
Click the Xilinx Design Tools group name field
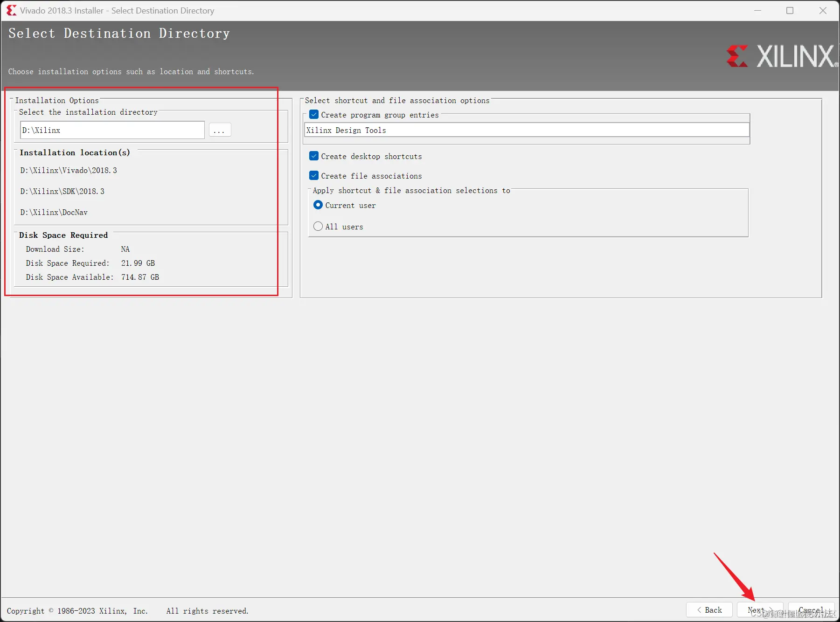pos(527,130)
